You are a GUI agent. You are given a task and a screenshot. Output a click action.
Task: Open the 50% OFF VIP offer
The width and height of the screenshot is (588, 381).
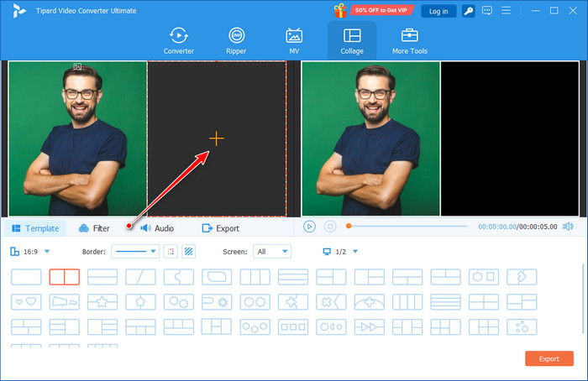click(x=381, y=10)
